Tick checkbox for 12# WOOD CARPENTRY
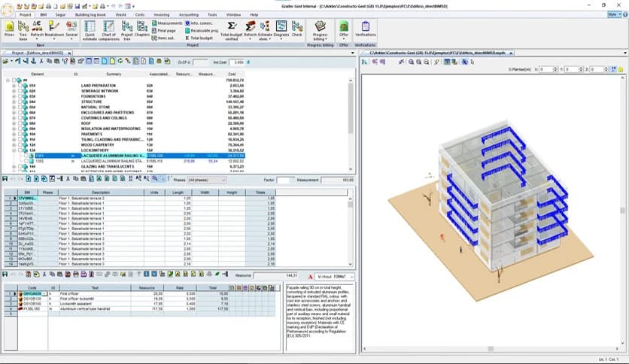This screenshot has height=364, width=629. 20,144
